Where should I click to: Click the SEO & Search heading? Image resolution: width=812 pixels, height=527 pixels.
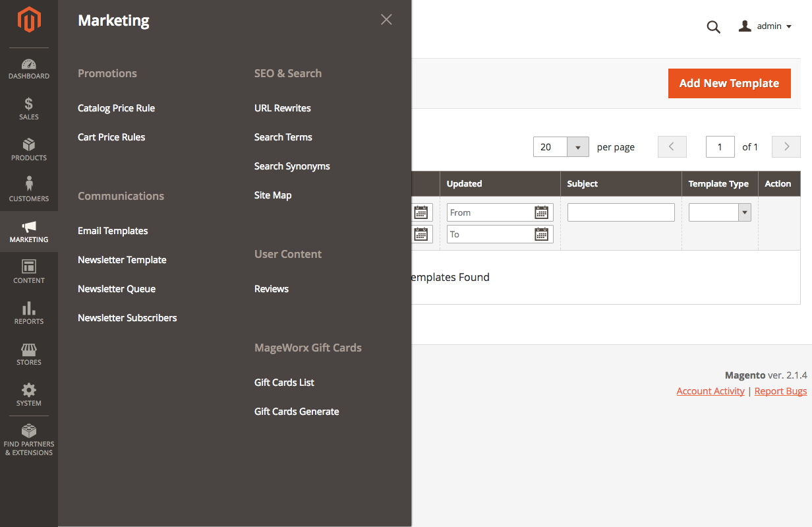pyautogui.click(x=288, y=73)
